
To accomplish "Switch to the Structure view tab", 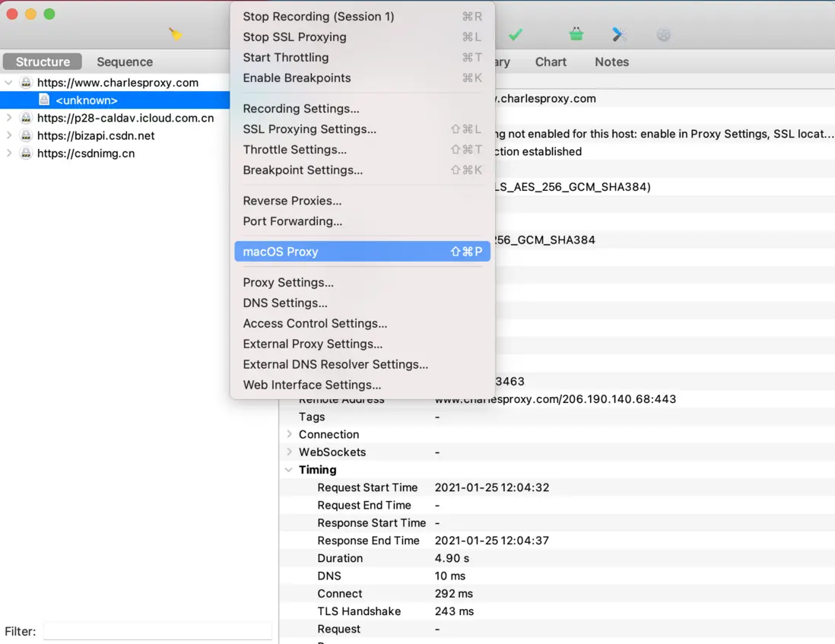I will coord(43,62).
